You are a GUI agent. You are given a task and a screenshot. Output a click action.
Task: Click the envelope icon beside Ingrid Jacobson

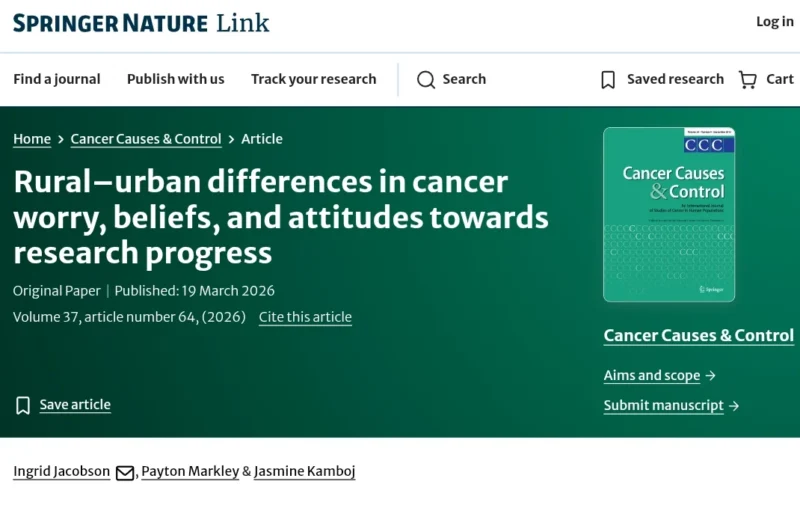click(125, 472)
